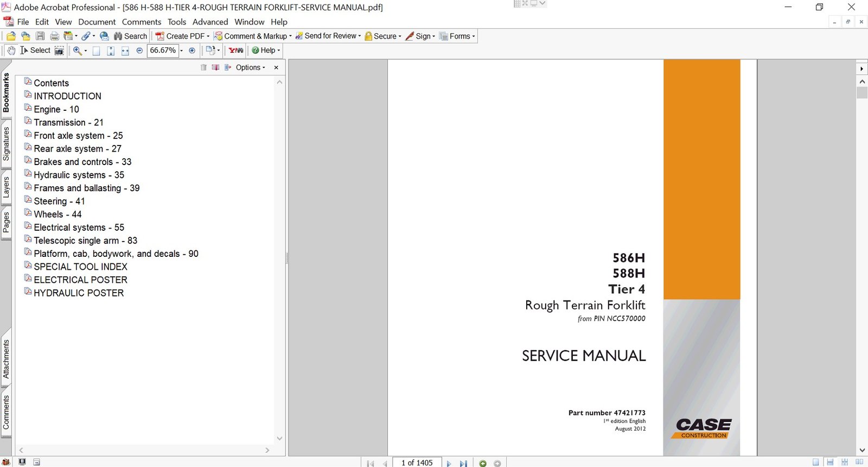Jump to ELECTRICAL POSTER bookmark
The height and width of the screenshot is (467, 868).
tap(80, 280)
